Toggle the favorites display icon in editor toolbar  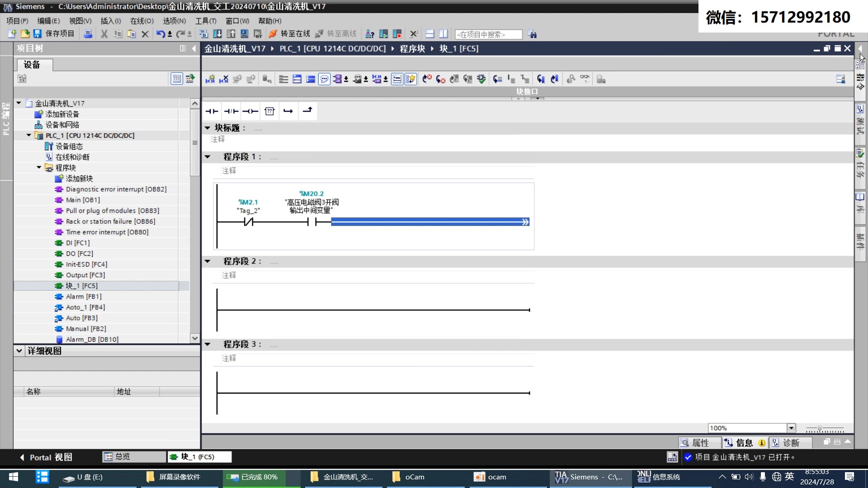point(410,80)
